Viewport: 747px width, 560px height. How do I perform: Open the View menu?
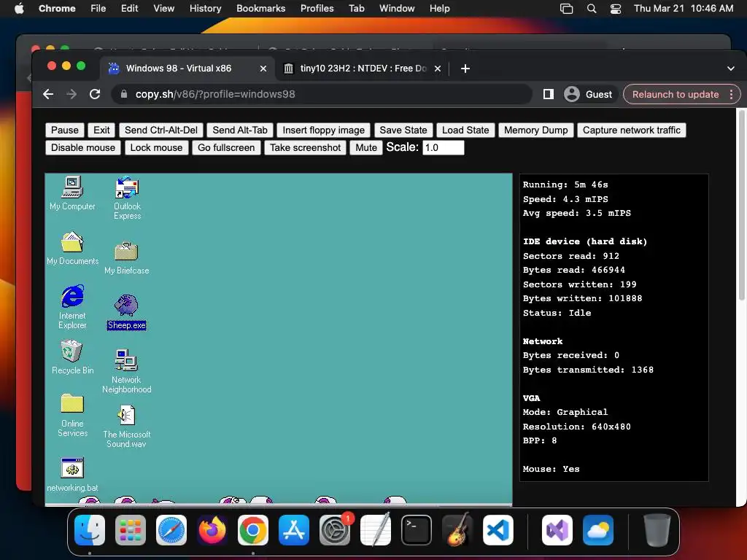point(163,9)
